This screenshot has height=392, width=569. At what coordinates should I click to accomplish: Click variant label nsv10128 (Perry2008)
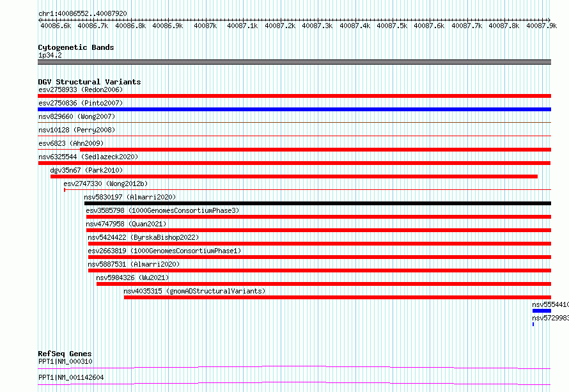coord(77,130)
